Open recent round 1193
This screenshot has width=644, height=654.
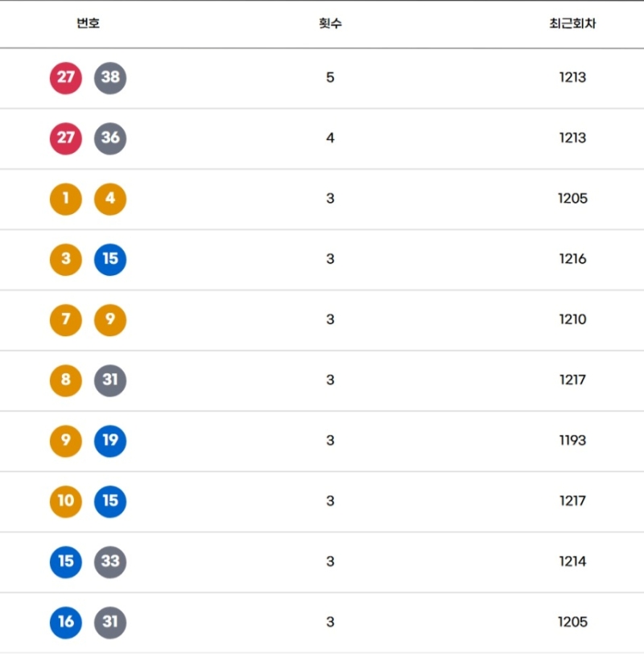(x=572, y=440)
